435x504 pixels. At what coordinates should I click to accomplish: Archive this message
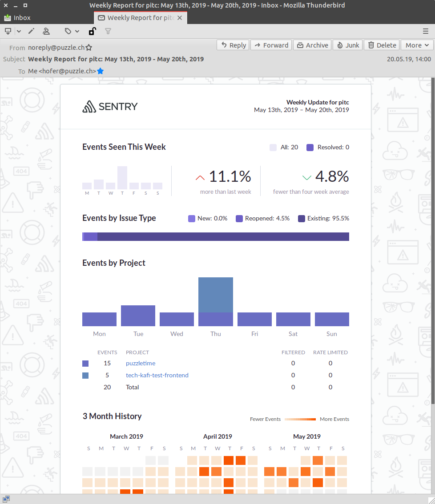click(x=312, y=45)
